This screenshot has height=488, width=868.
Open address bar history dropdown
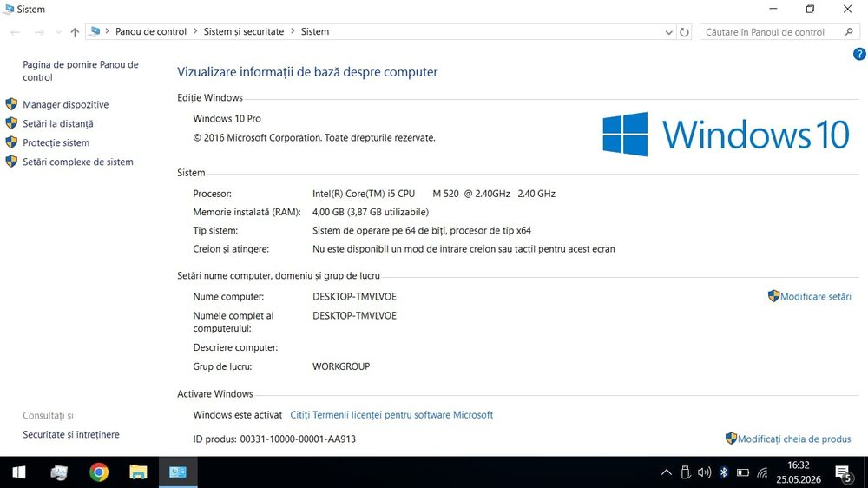[668, 32]
